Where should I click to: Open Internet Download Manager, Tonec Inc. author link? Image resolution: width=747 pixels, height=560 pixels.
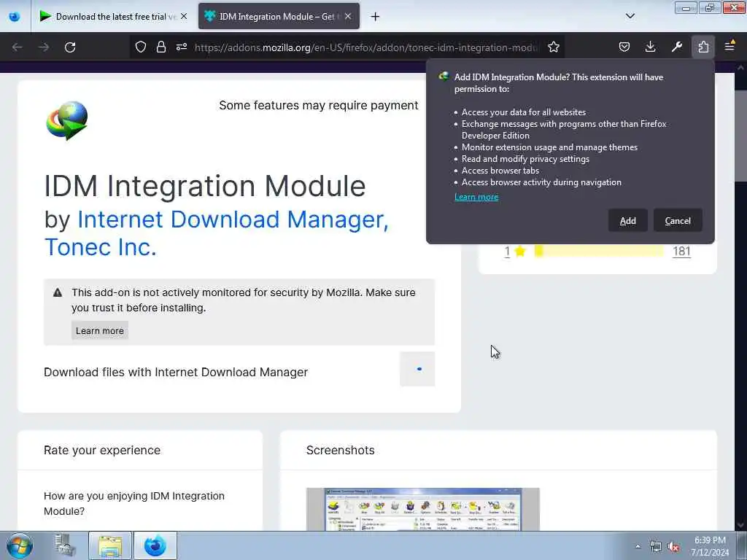(216, 233)
